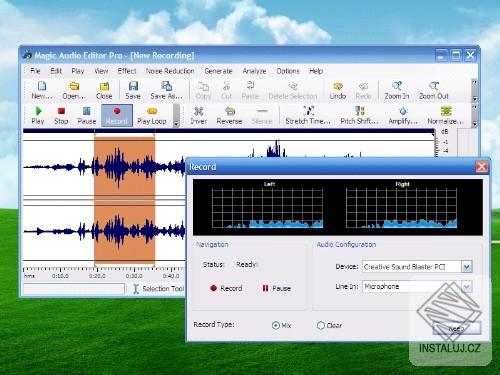Open the View menu
Screen dimensions: 500x375
101,71
